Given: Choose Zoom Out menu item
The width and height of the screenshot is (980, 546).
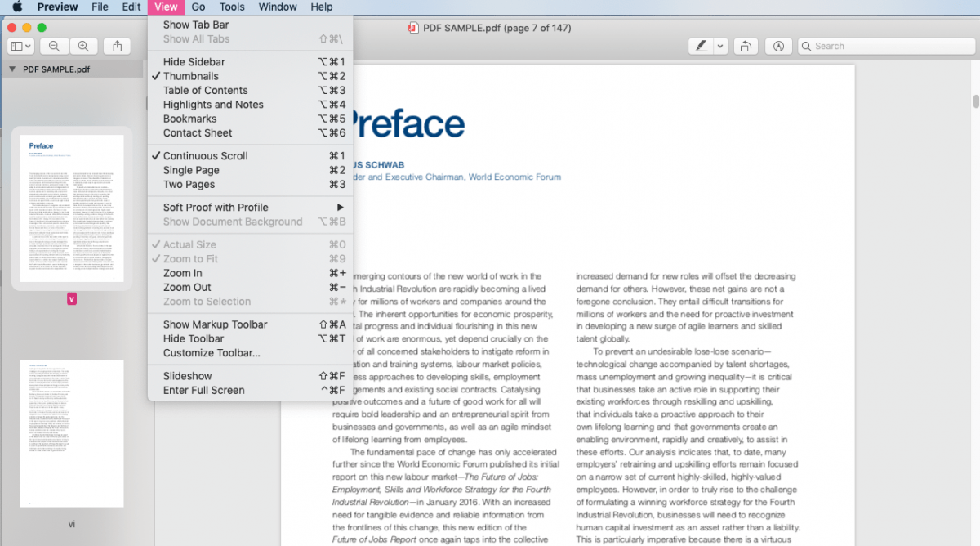Looking at the screenshot, I should pos(251,287).
